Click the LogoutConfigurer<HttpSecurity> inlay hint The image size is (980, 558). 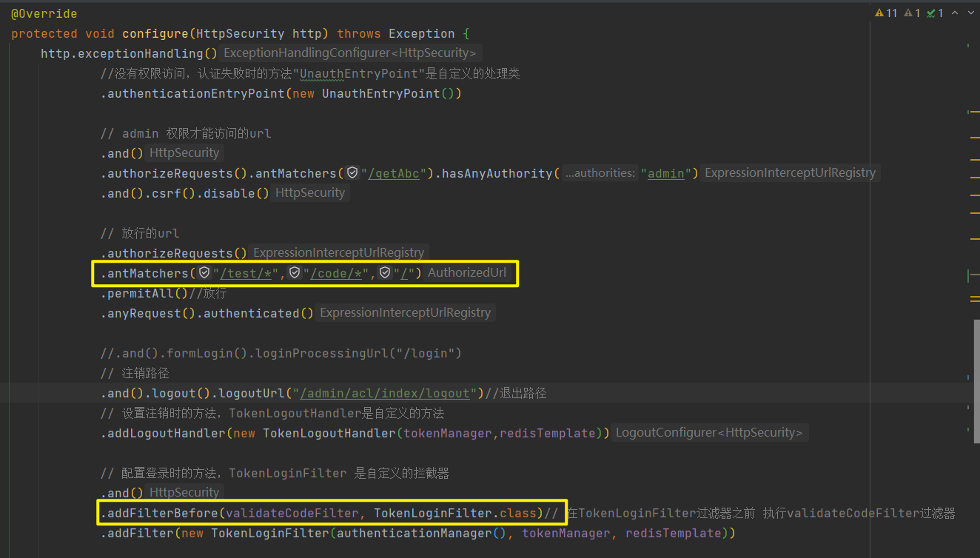pyautogui.click(x=711, y=433)
